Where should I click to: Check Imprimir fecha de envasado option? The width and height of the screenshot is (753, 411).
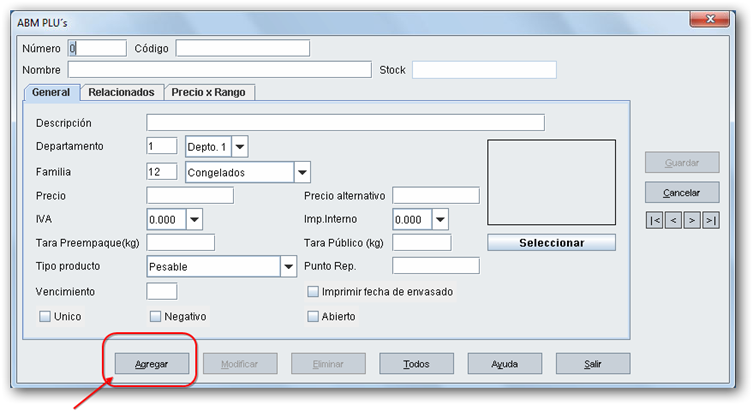click(313, 292)
